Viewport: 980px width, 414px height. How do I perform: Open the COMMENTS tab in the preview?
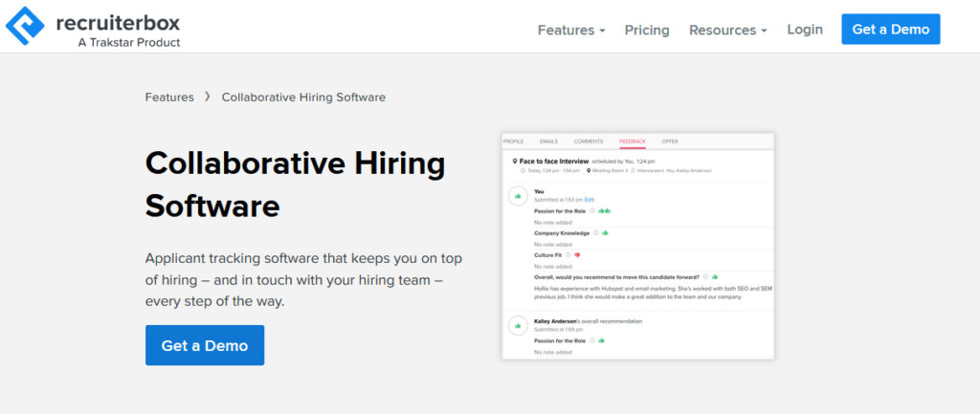[589, 142]
